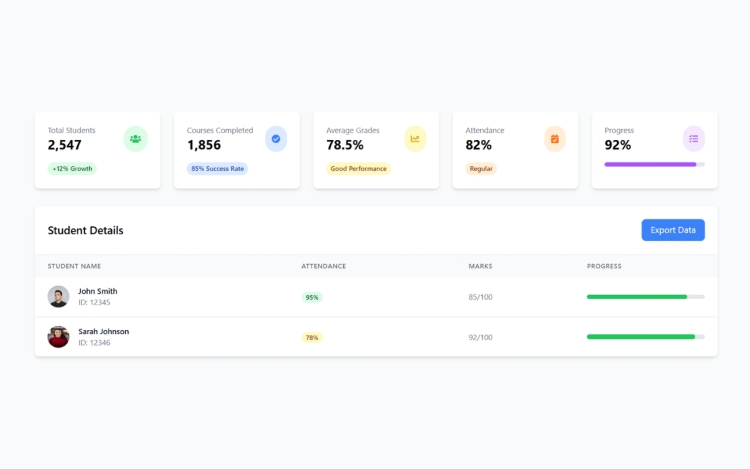Click the 82% attendance value
Viewport: 750px width, 469px height.
[x=478, y=145]
